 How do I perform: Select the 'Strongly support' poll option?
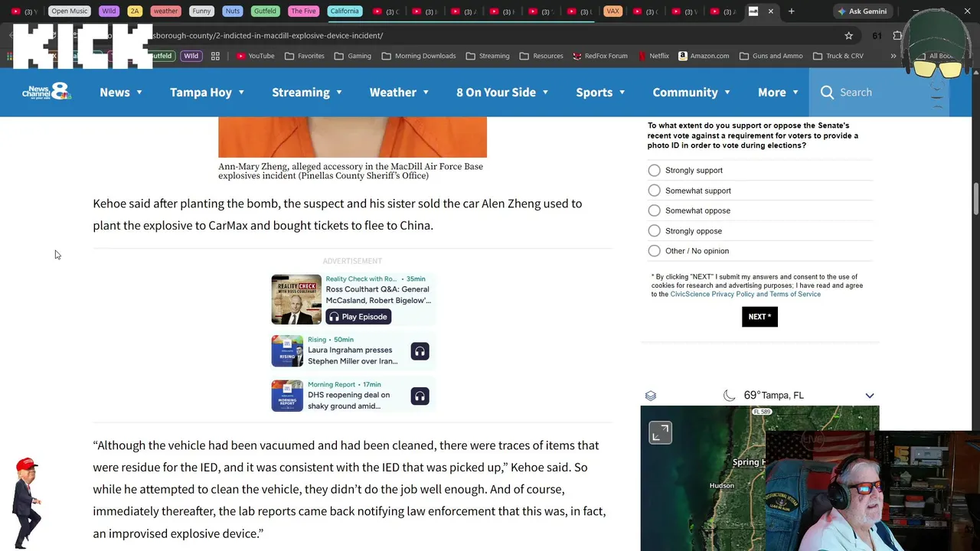(x=654, y=170)
